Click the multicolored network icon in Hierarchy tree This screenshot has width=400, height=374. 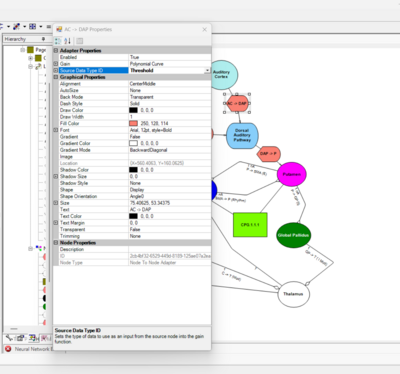pyautogui.click(x=39, y=248)
